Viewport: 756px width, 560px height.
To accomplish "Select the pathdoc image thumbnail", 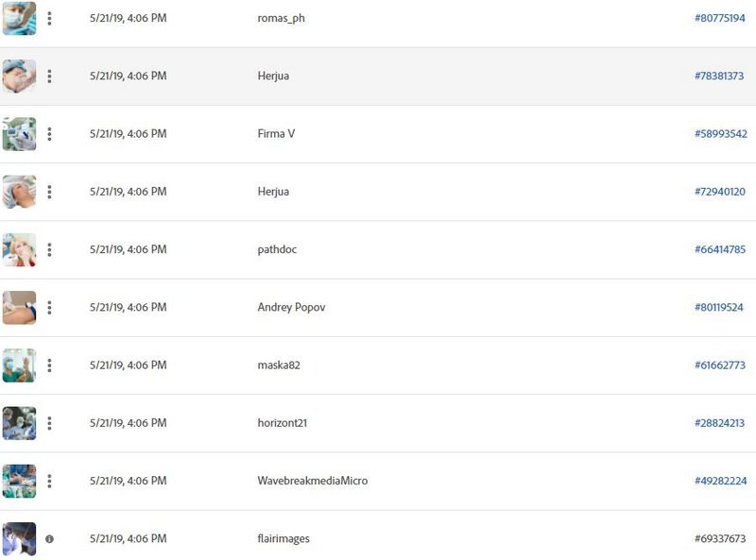I will (x=19, y=249).
